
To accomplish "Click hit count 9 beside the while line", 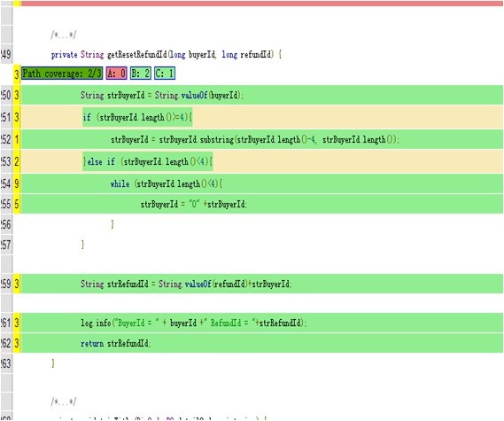I will (17, 183).
